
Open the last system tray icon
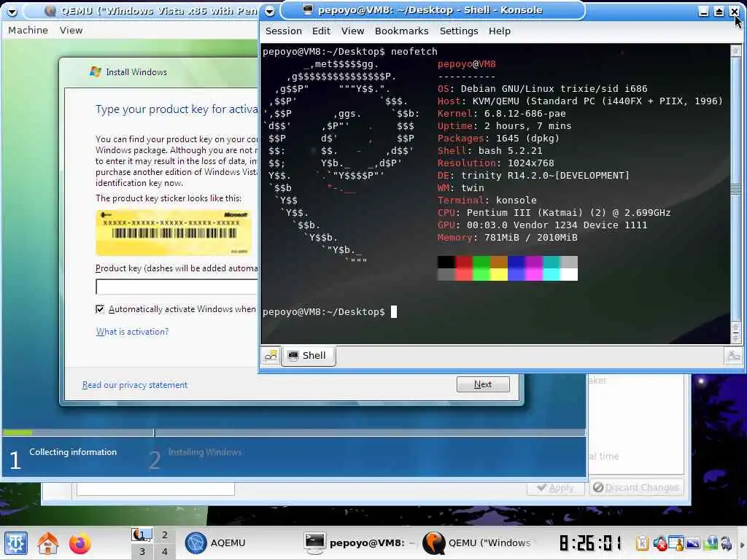727,542
